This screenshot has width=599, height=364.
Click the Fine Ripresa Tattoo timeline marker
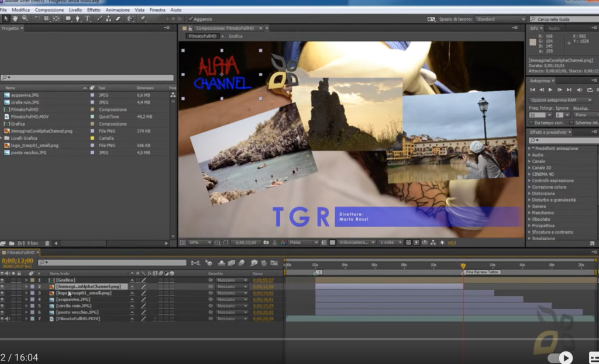coord(483,272)
